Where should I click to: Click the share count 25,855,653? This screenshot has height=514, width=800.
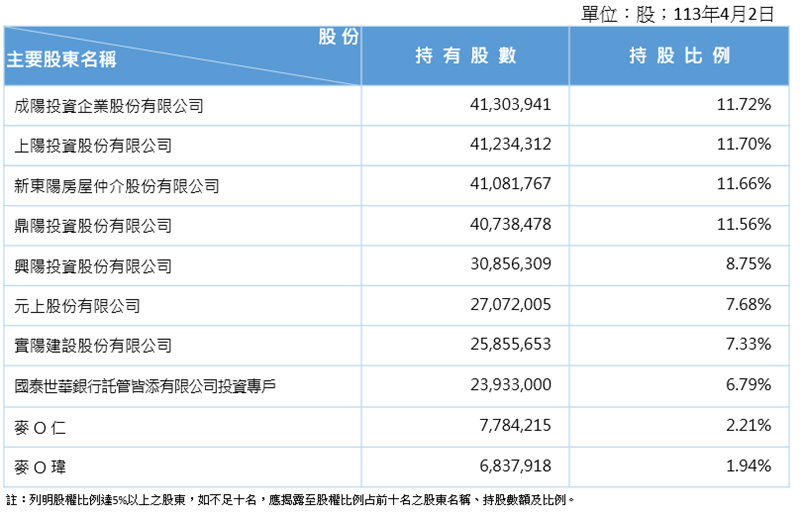tap(510, 344)
